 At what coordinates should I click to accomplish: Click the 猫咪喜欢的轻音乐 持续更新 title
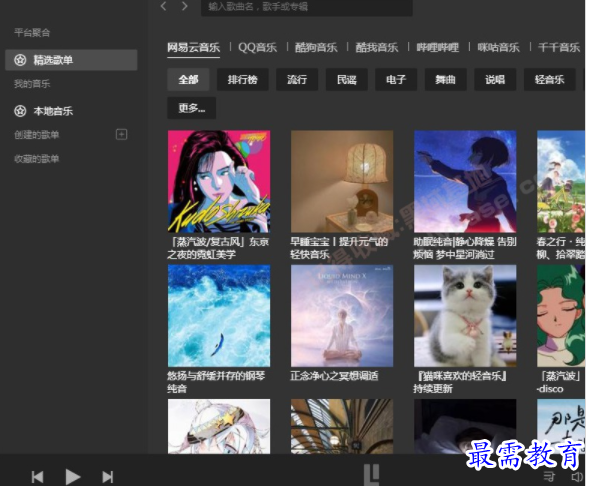(460, 382)
